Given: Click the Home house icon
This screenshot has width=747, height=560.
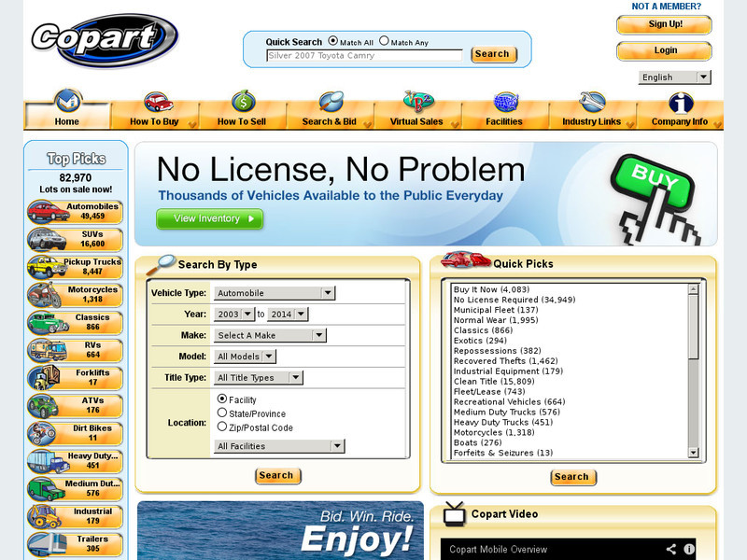Looking at the screenshot, I should [x=67, y=100].
